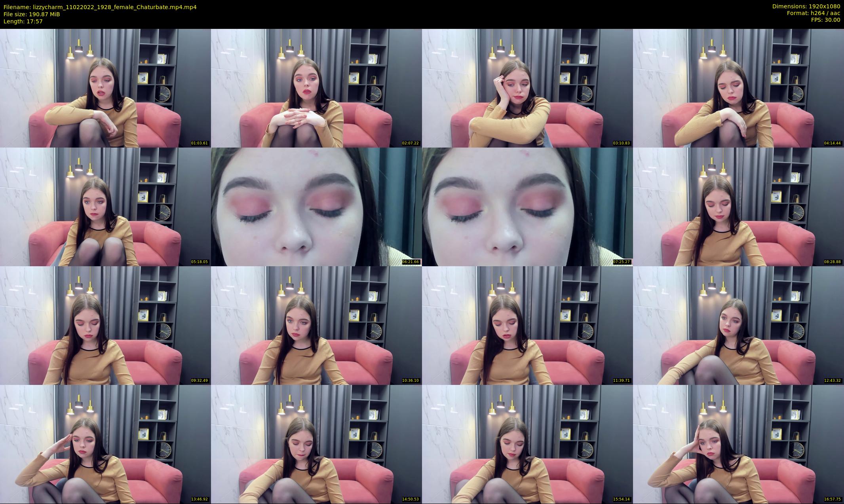Click the Format h264 / aac text
Image resolution: width=844 pixels, height=504 pixels.
(x=813, y=13)
